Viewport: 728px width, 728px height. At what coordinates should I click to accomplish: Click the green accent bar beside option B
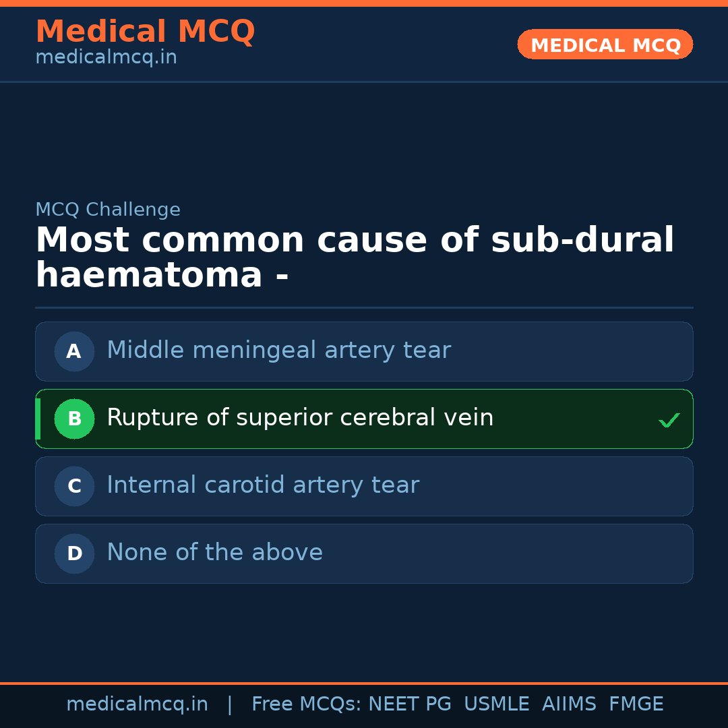click(x=38, y=419)
